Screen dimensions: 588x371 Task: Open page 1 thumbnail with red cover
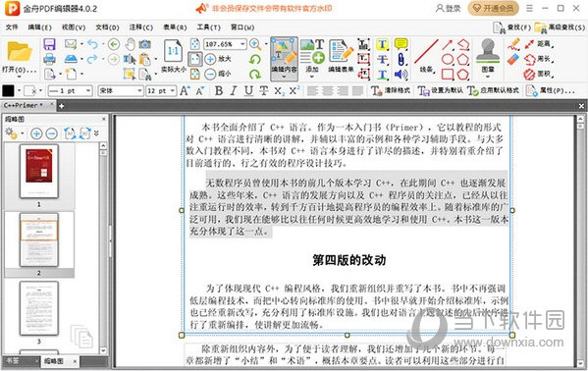(x=39, y=172)
